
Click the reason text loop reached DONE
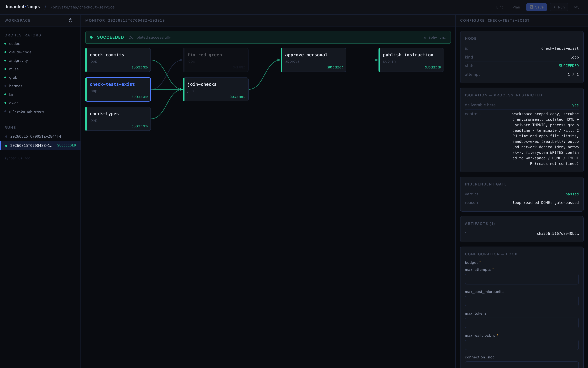(x=546, y=203)
